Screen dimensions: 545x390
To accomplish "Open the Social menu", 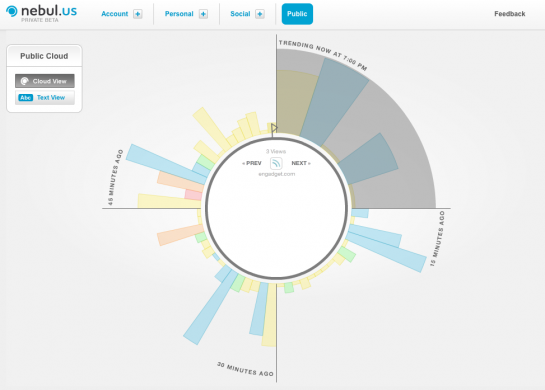I will point(240,14).
